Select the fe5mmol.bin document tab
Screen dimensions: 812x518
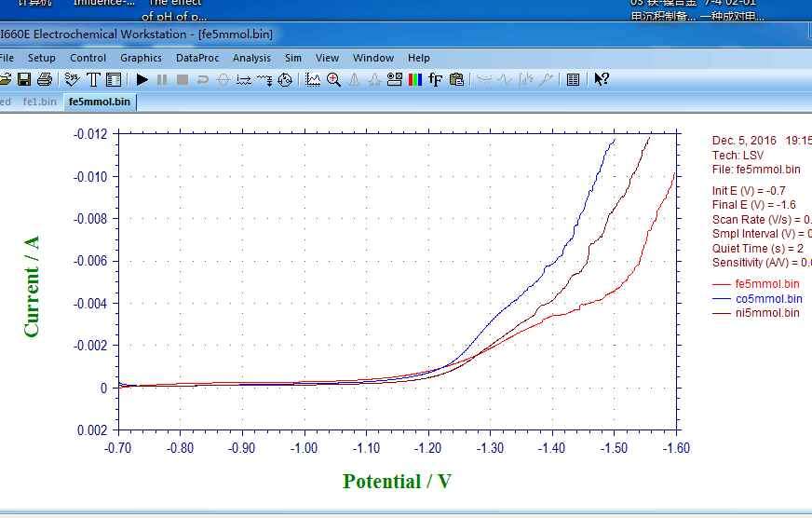point(100,102)
